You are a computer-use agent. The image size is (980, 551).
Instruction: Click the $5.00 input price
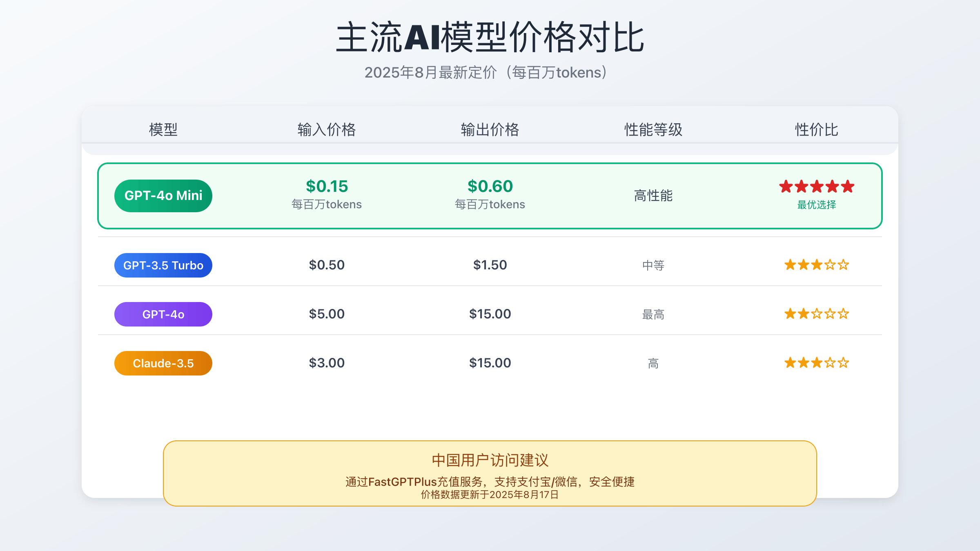click(327, 314)
